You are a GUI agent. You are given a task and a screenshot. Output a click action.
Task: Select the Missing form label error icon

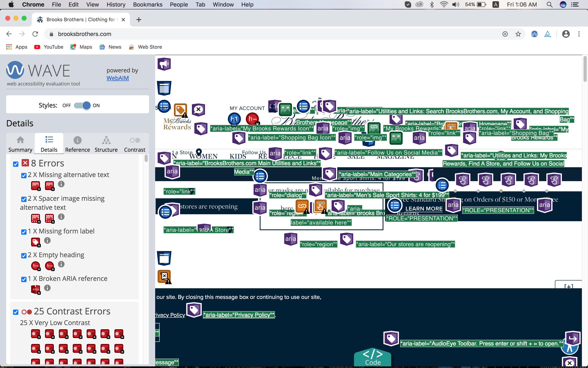click(x=36, y=242)
